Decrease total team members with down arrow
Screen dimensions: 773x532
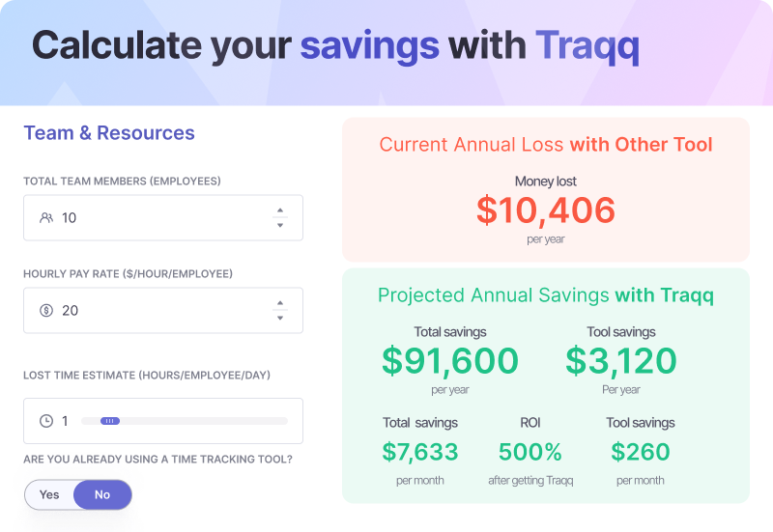(x=280, y=225)
